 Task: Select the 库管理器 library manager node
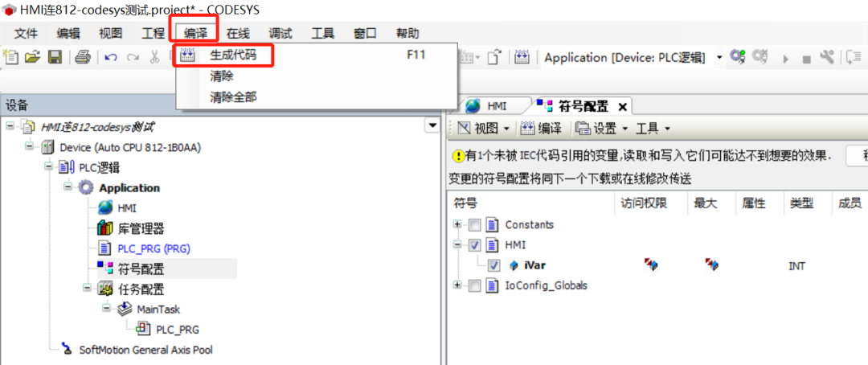click(141, 228)
